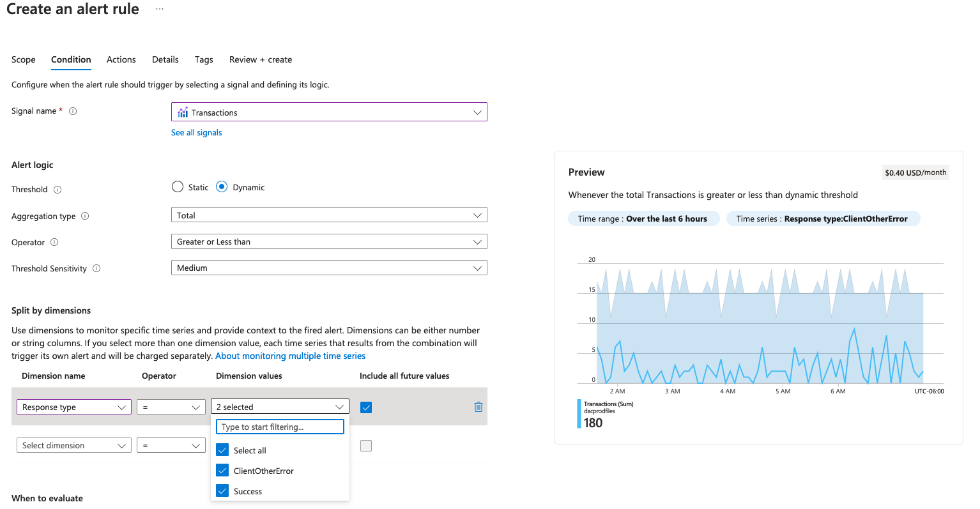Click the Preview heading
The width and height of the screenshot is (980, 509).
point(586,172)
